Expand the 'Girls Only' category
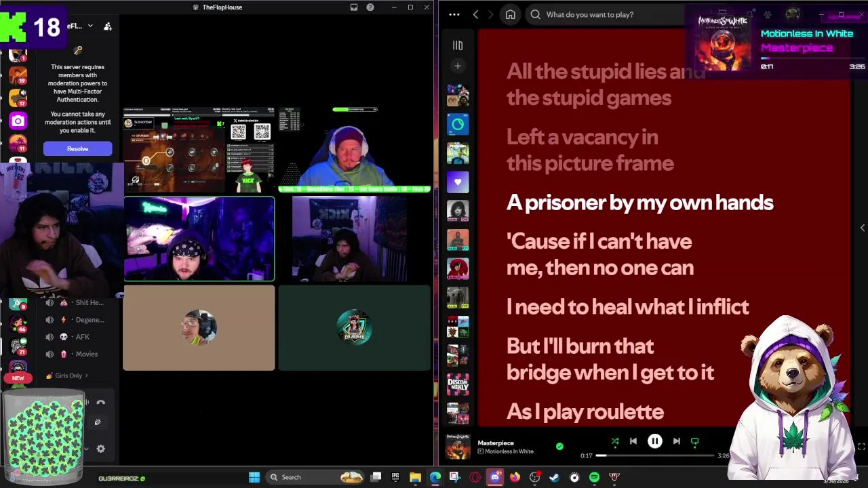This screenshot has width=868, height=488. coord(68,375)
